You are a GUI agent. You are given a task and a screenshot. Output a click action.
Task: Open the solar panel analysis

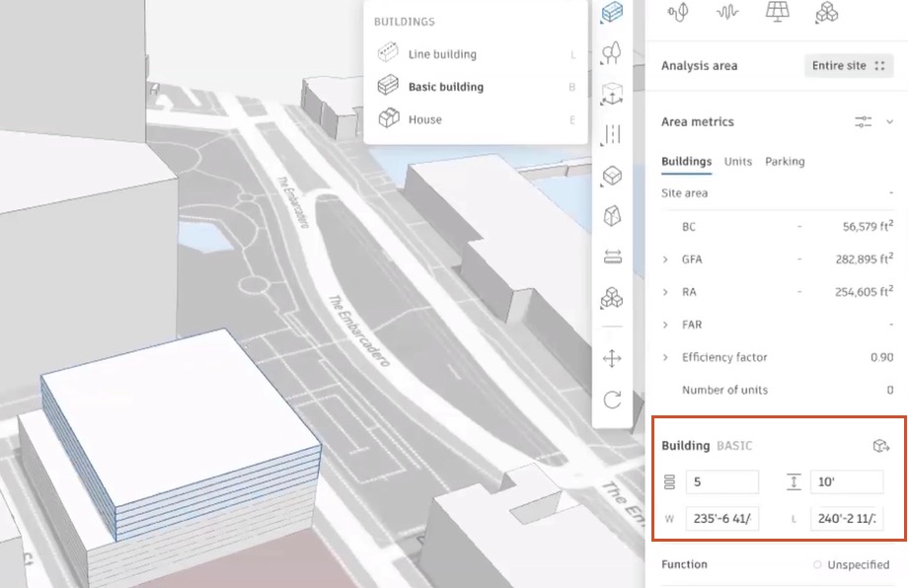(777, 12)
